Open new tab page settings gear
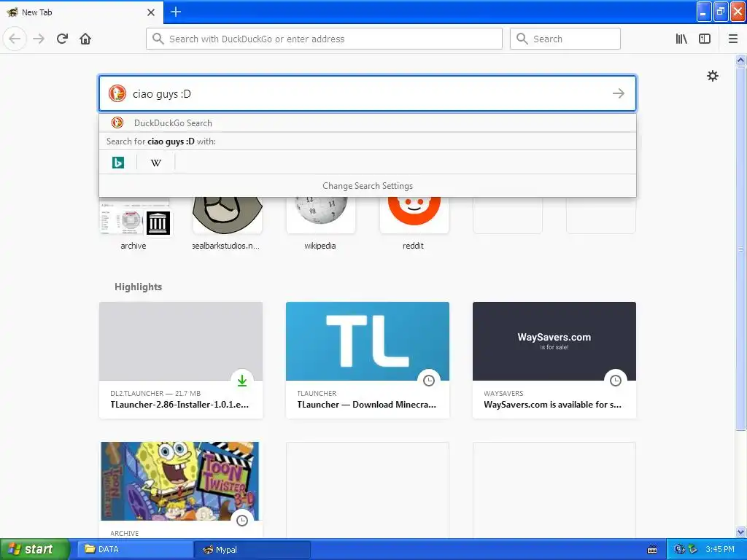 click(712, 76)
